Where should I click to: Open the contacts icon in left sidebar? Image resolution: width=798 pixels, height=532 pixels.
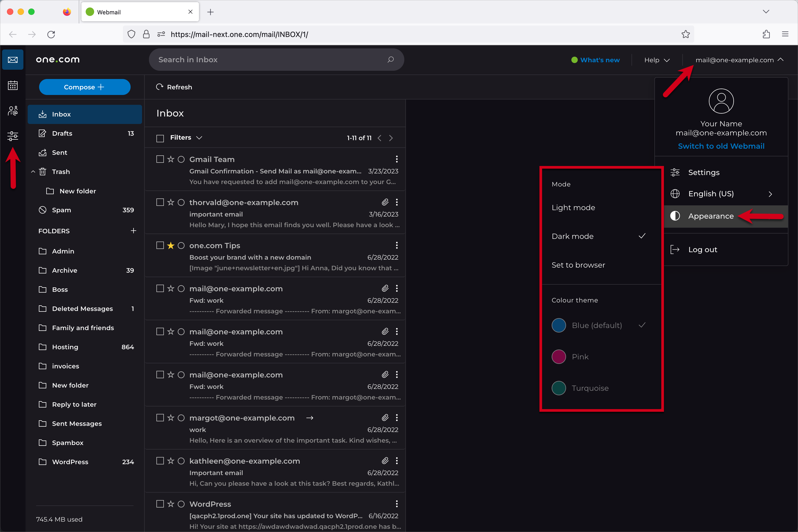pyautogui.click(x=13, y=111)
